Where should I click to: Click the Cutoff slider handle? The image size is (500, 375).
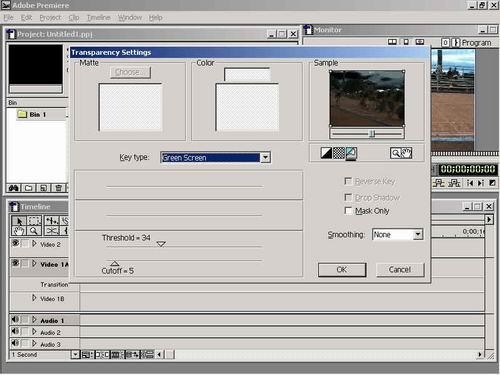pos(114,263)
